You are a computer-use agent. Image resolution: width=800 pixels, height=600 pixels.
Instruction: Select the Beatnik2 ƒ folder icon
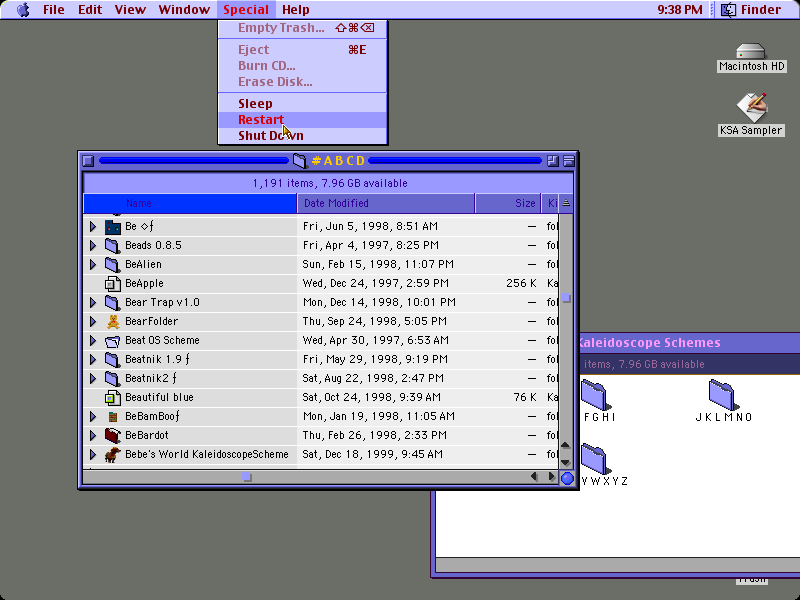113,379
